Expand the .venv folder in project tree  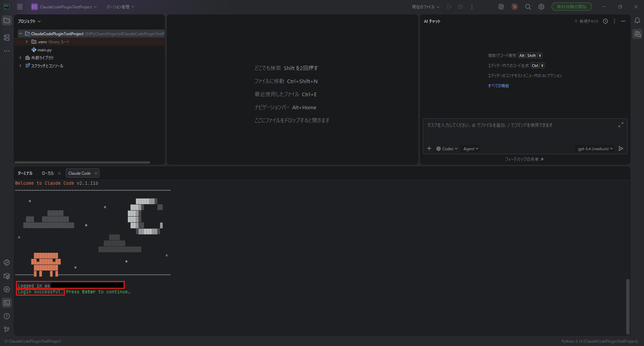tap(27, 42)
